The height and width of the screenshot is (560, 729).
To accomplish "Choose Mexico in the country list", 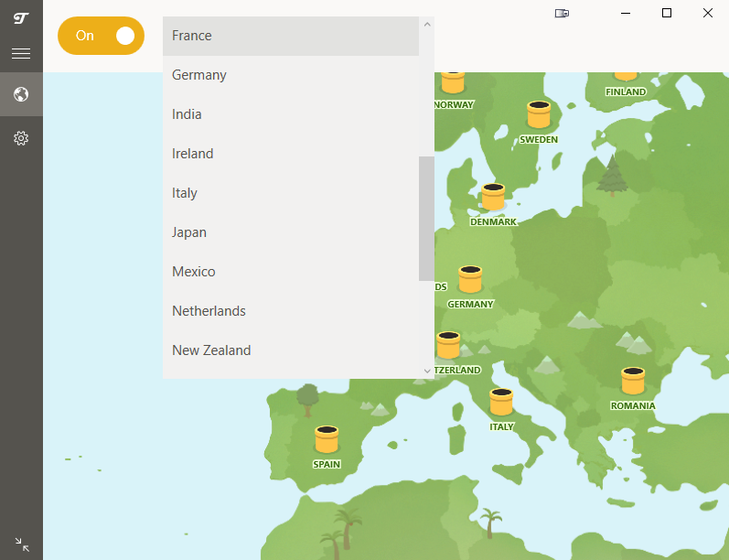I will point(291,272).
